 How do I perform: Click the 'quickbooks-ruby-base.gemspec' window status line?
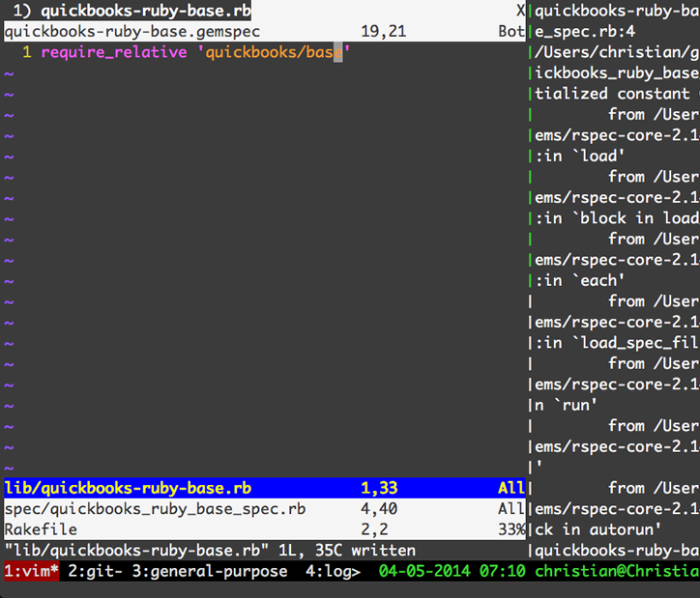tap(265, 31)
